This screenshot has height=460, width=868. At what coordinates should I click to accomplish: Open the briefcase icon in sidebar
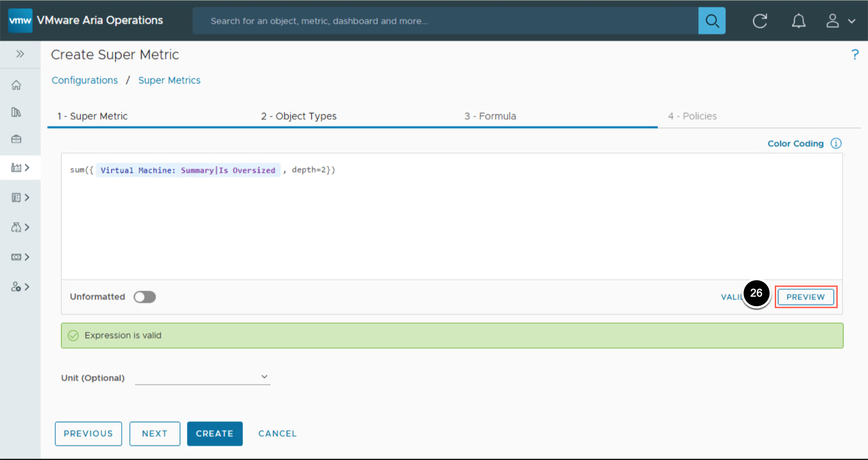tap(16, 139)
